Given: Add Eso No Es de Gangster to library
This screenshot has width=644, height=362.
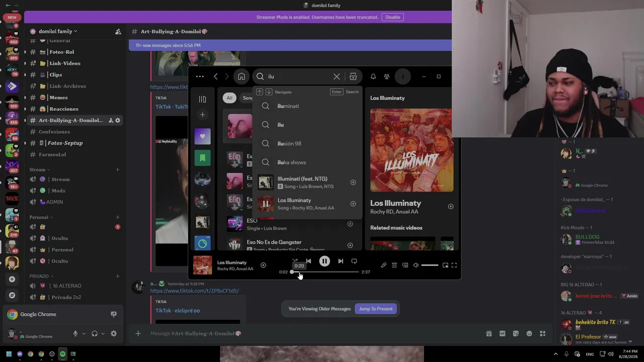Looking at the screenshot, I should (x=350, y=245).
